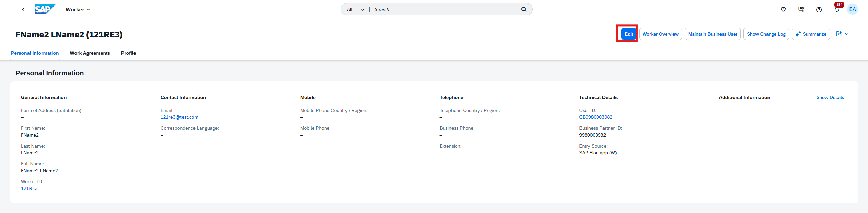Open the Worker app title menu

click(x=78, y=10)
